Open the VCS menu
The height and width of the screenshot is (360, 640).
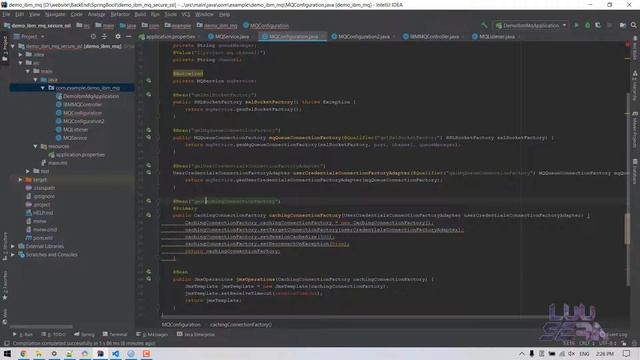tap(186, 14)
